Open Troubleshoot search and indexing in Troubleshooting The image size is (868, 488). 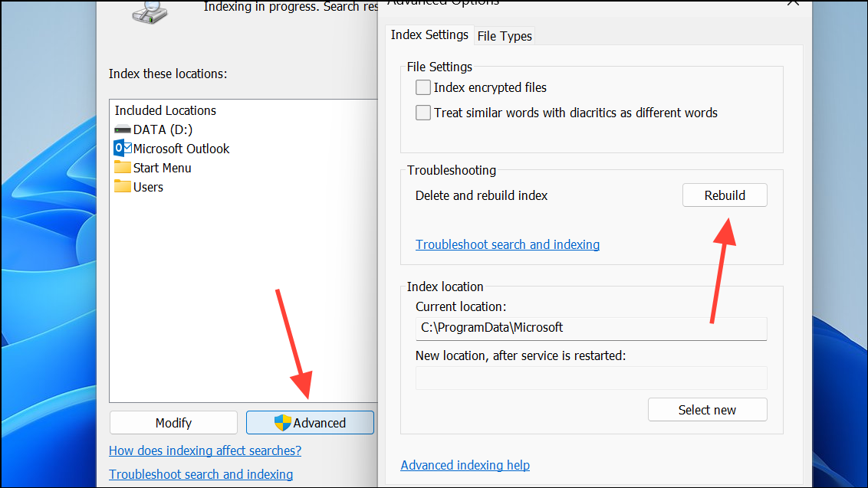tap(508, 244)
